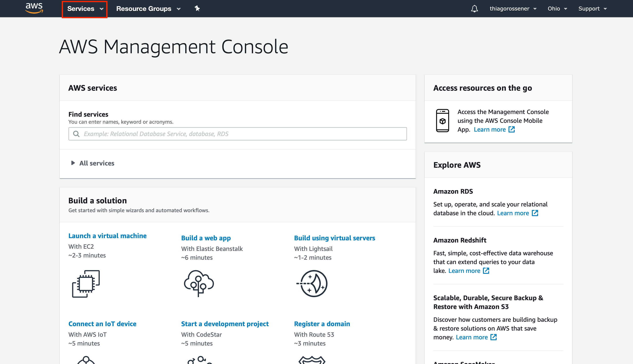
Task: Click the 'Find services' label
Action: (x=88, y=114)
